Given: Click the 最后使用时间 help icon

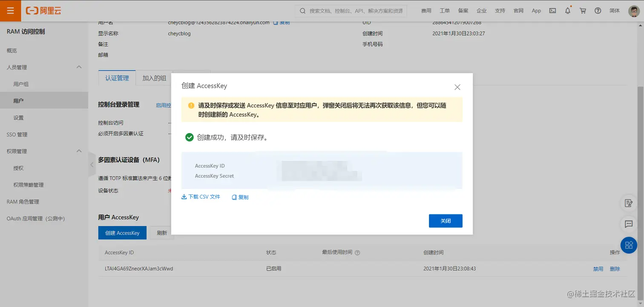Looking at the screenshot, I should (x=357, y=253).
